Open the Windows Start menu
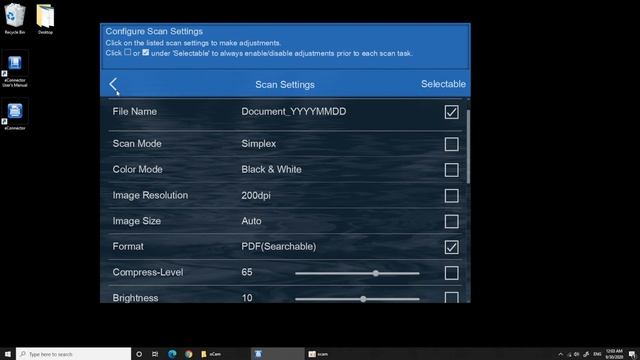Screen dimensions: 640x360 pyautogui.click(x=7, y=354)
